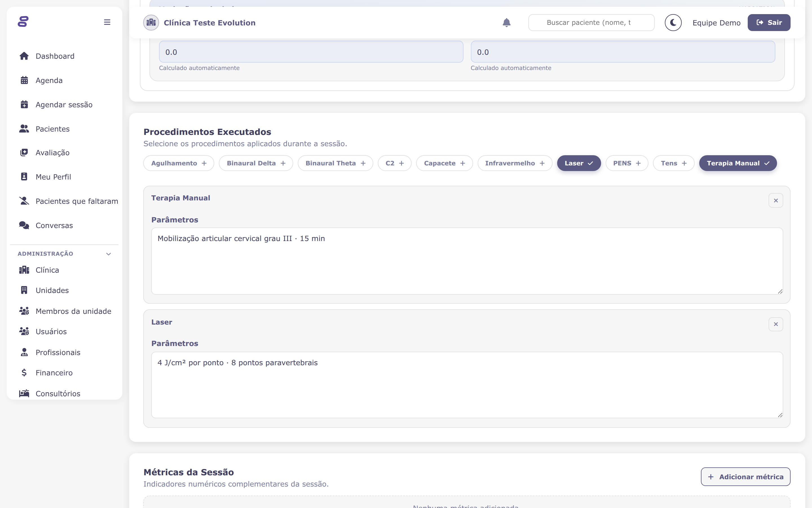
Task: Open the notifications bell
Action: [506, 23]
